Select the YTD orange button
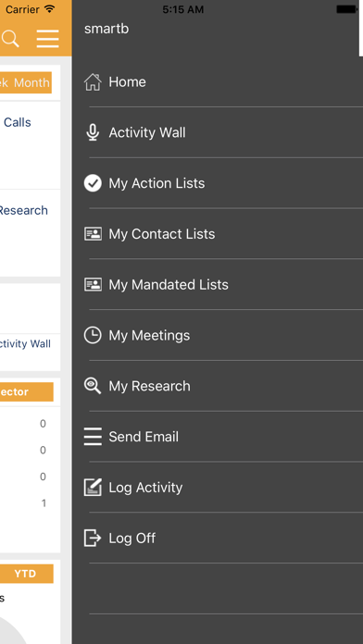The width and height of the screenshot is (363, 644). [x=26, y=574]
